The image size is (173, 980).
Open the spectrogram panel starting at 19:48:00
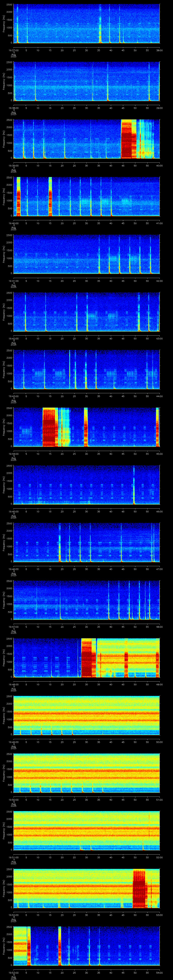point(86,658)
